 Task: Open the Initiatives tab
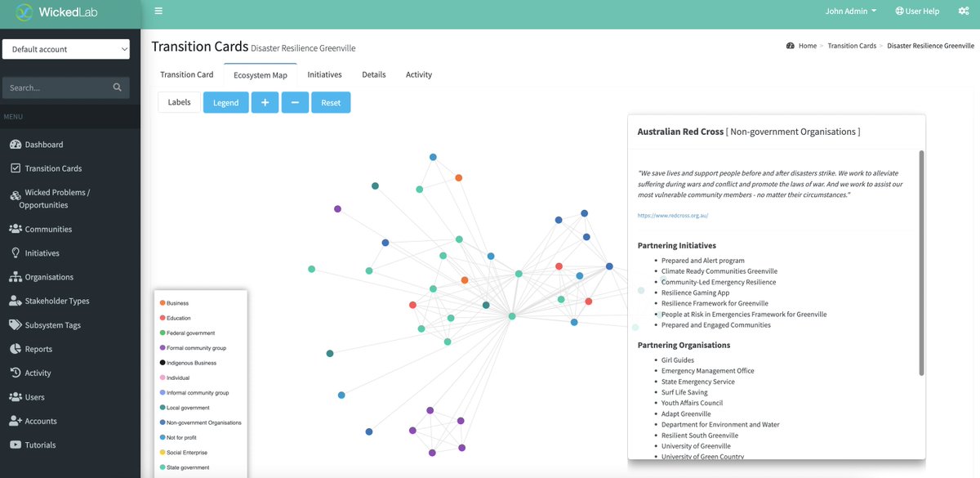[324, 74]
